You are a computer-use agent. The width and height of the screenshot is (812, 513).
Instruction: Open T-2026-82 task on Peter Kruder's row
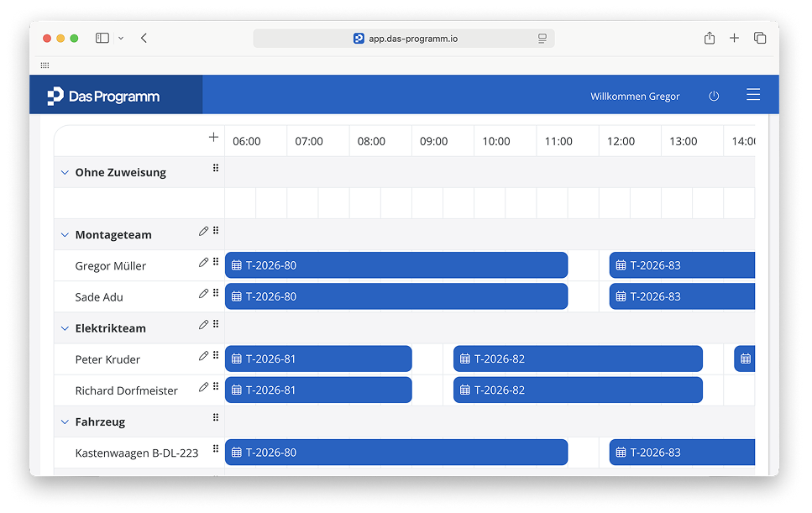click(x=578, y=359)
